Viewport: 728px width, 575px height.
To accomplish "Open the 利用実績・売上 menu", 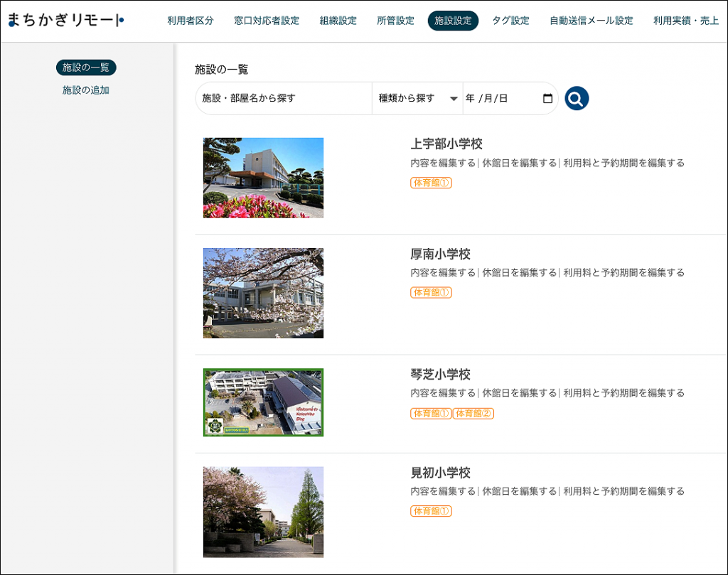I will pyautogui.click(x=686, y=21).
